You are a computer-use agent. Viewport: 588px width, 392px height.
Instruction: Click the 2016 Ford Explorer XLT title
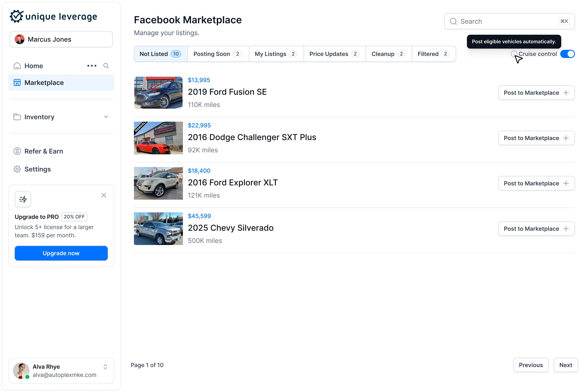pyautogui.click(x=233, y=183)
